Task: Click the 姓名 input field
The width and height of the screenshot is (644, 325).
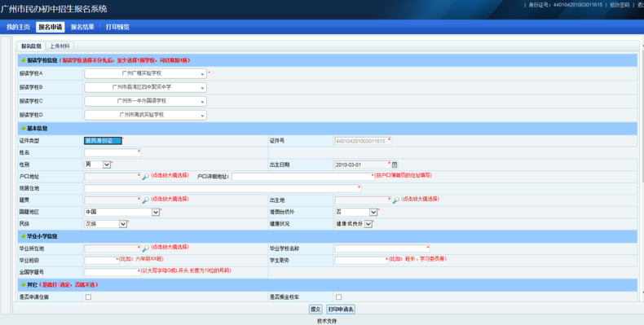Action: (x=112, y=152)
